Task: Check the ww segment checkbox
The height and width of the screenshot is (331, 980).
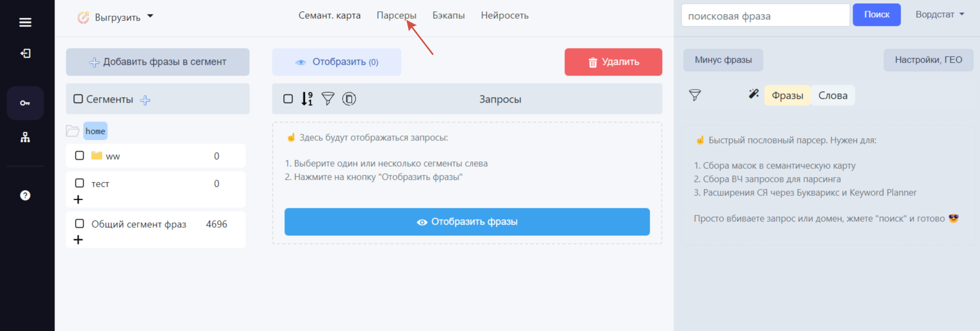Action: 79,156
